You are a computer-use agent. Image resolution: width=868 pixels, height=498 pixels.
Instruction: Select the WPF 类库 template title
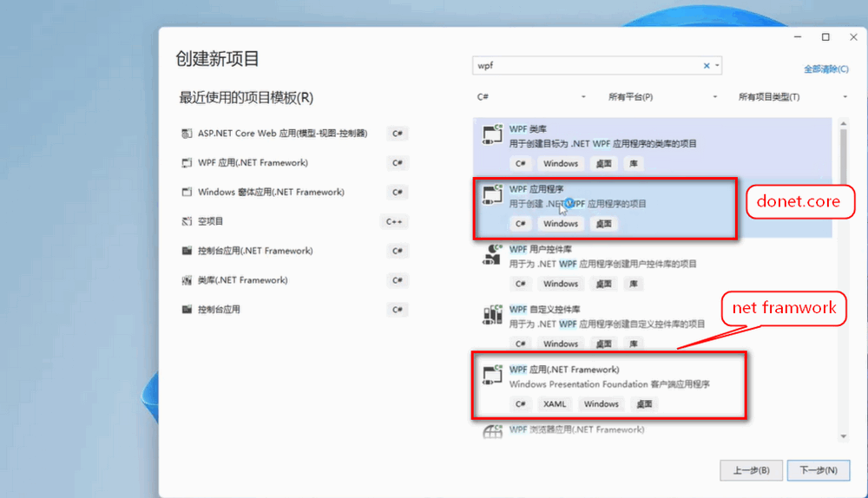click(528, 129)
